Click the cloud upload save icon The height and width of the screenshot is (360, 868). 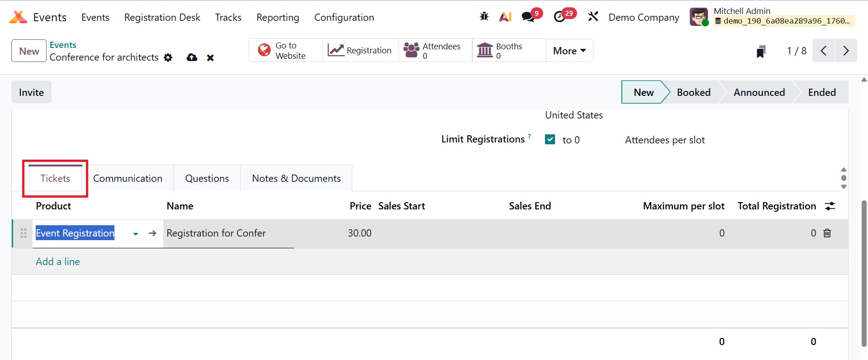pyautogui.click(x=192, y=57)
